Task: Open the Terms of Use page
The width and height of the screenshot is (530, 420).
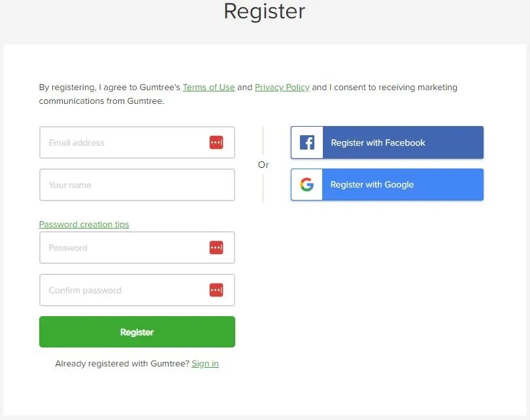Action: coord(208,87)
